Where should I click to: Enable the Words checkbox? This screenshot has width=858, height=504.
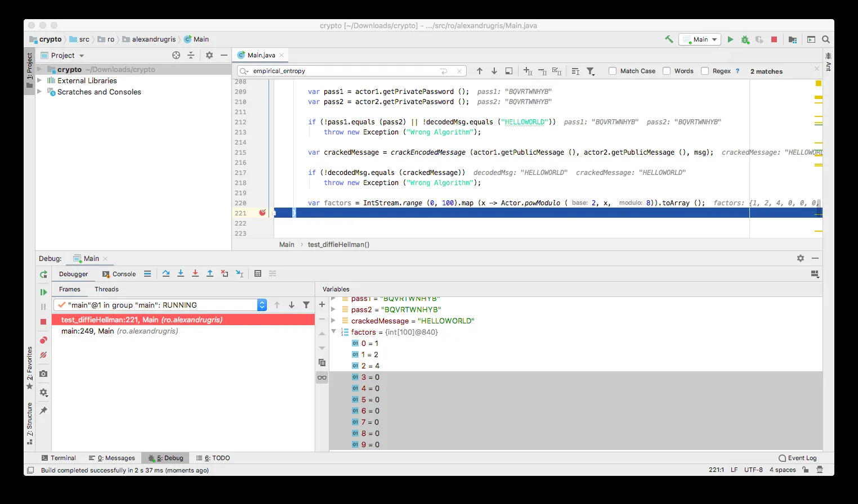click(667, 71)
